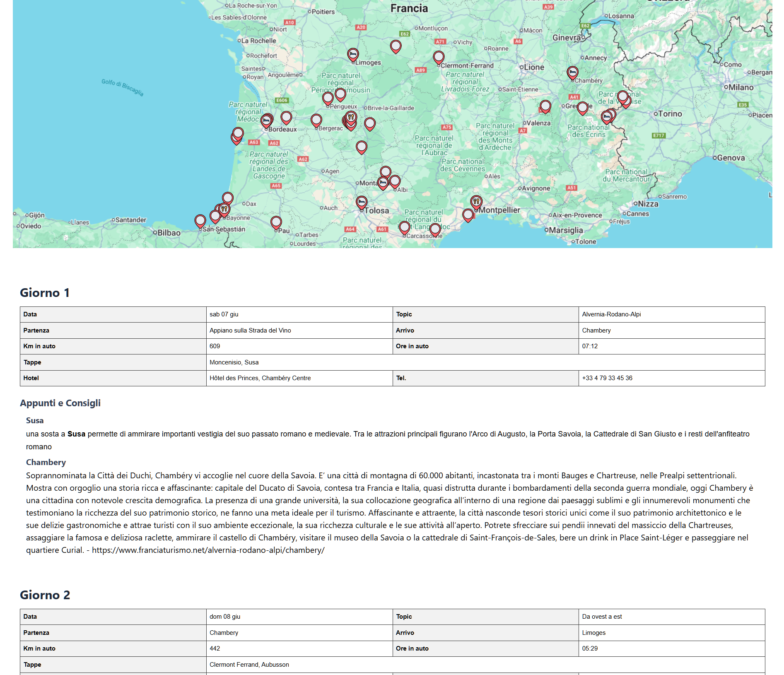784x675 pixels.
Task: Click the Giorno 2 heading
Action: 45,595
